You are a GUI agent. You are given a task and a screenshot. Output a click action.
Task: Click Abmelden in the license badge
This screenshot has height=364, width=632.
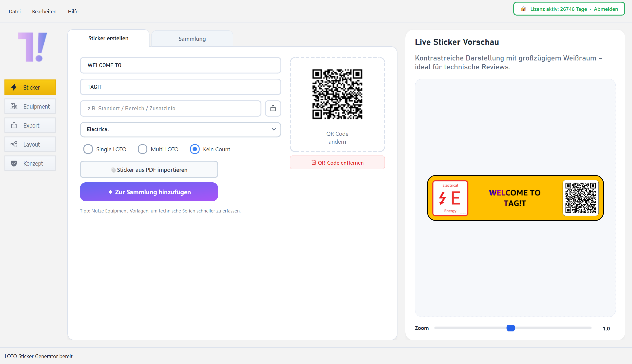[606, 9]
